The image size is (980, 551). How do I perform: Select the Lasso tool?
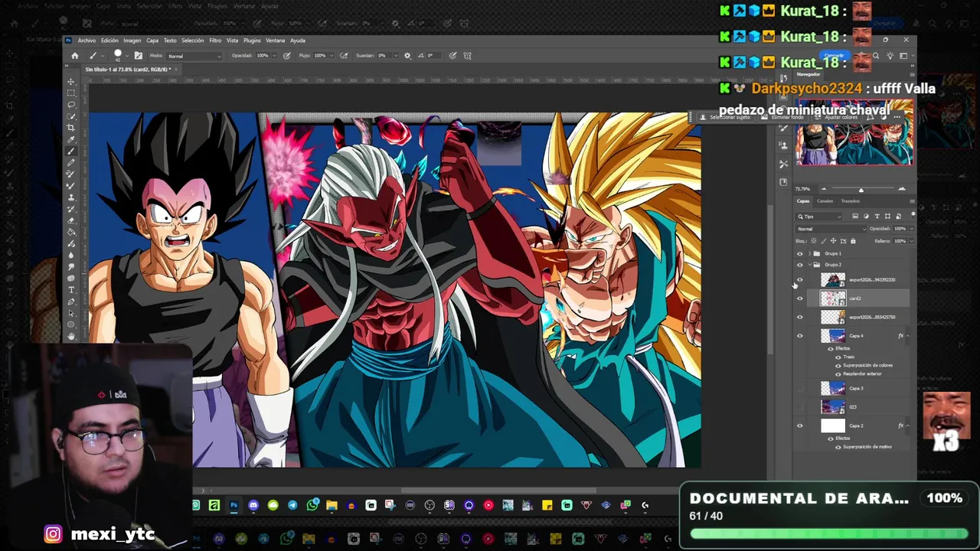[71, 105]
